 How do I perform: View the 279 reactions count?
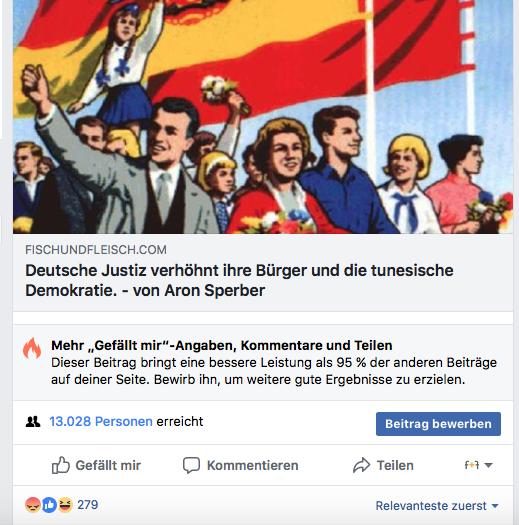click(x=88, y=505)
